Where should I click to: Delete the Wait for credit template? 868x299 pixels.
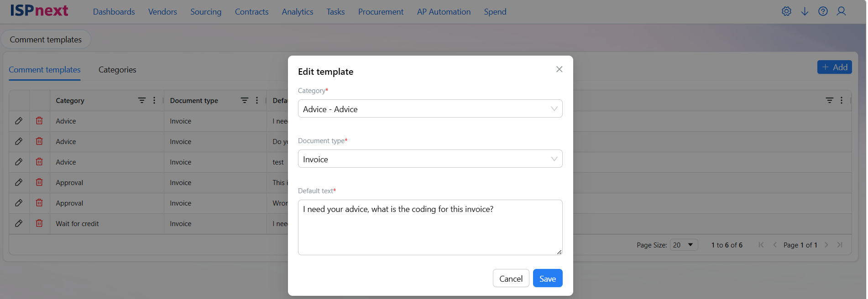click(39, 223)
